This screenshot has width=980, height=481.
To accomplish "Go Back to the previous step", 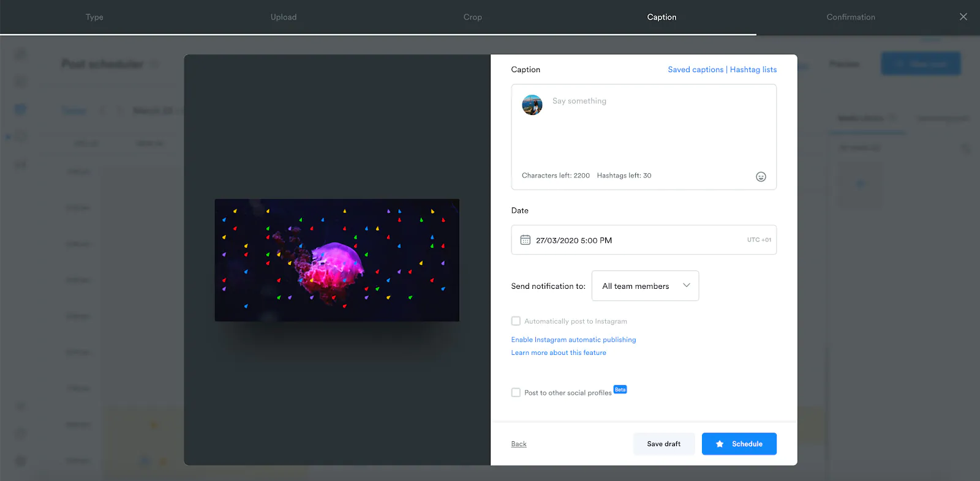I will tap(519, 444).
